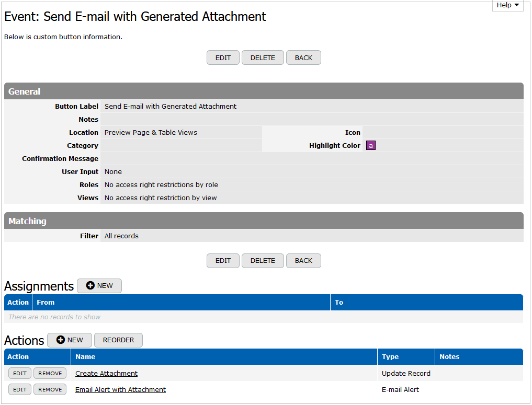Remove the Email Alert with Attachment action
Image resolution: width=532 pixels, height=405 pixels.
(x=50, y=390)
